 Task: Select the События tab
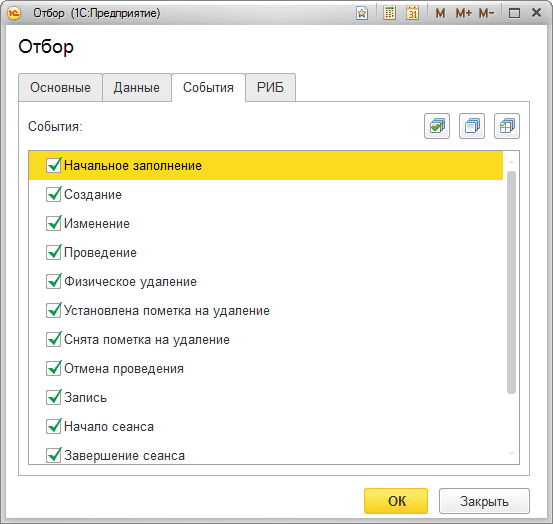click(x=208, y=87)
